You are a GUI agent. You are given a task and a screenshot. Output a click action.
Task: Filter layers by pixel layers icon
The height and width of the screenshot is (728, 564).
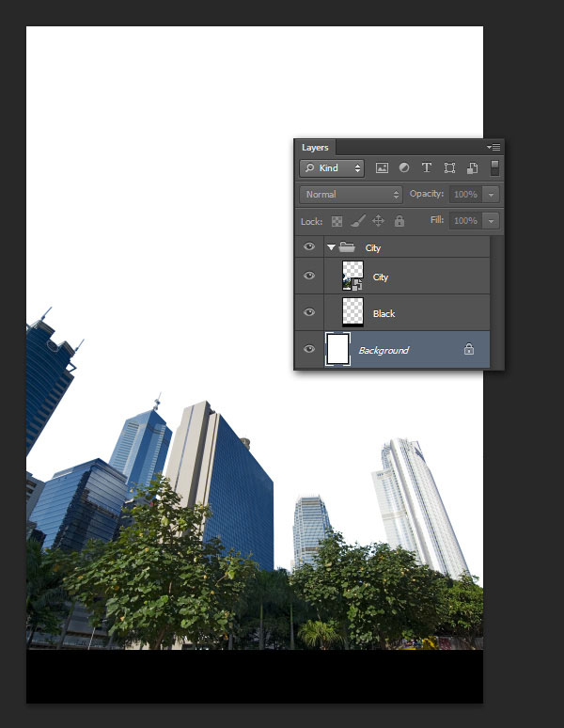[382, 167]
